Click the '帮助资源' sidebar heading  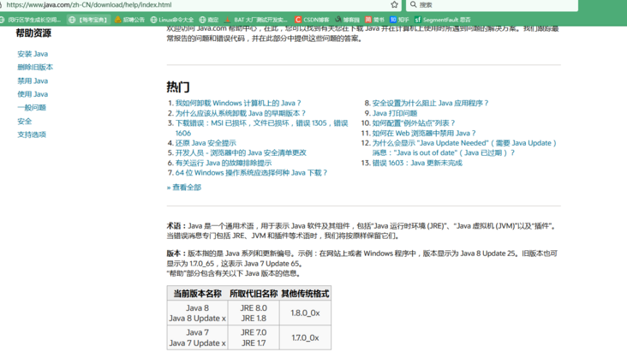click(33, 33)
